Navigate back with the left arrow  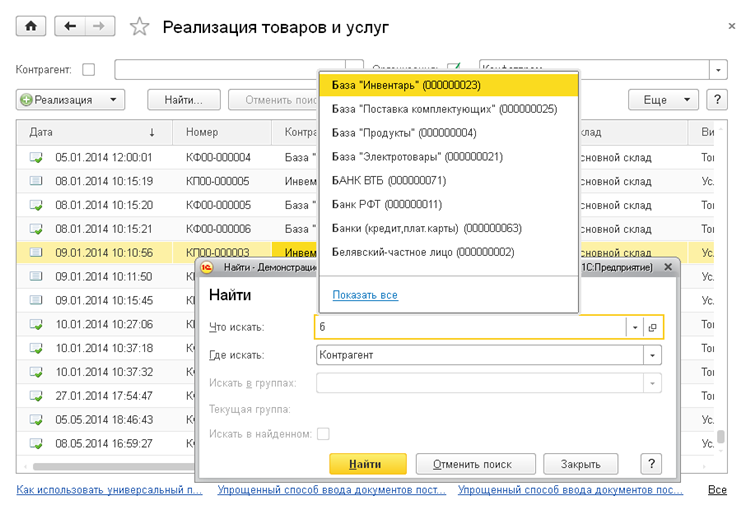pos(70,26)
